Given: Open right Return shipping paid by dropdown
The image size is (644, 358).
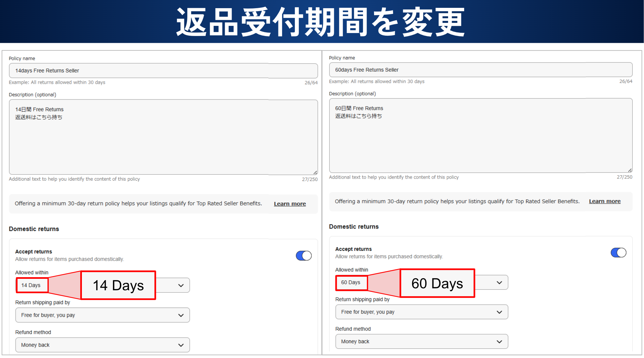Looking at the screenshot, I should tap(421, 312).
